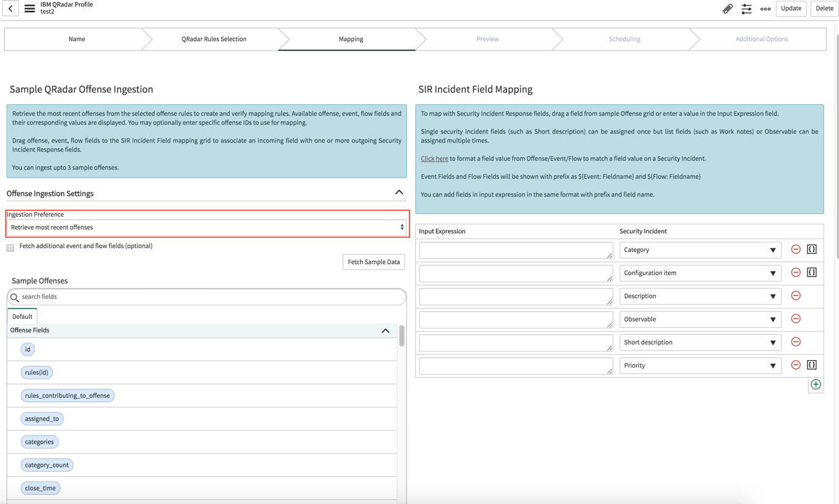Viewport: 839px width, 504px height.
Task: Open attachments with the paperclip icon
Action: coord(727,9)
